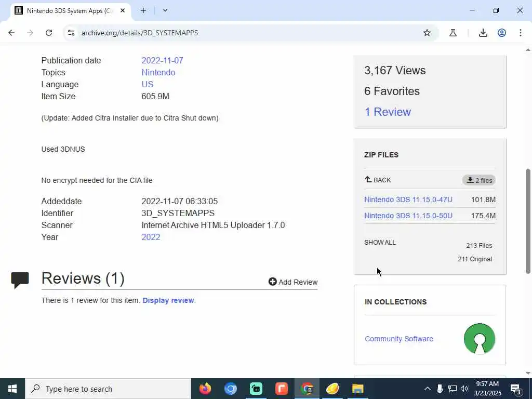View site information icon in address bar

click(71, 33)
